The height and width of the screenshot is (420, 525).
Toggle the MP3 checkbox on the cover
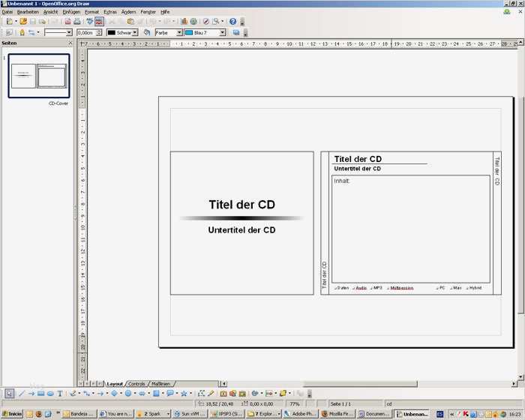coord(371,288)
